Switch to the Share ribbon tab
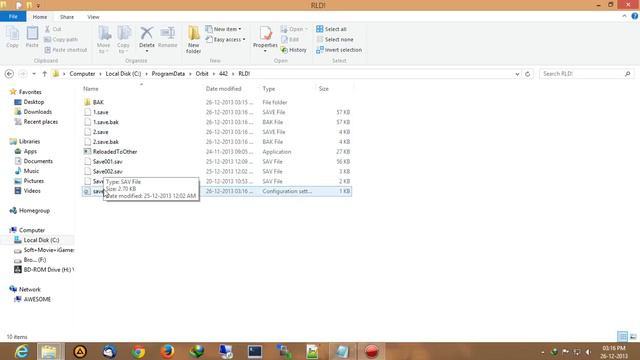The image size is (640, 360). tap(67, 17)
